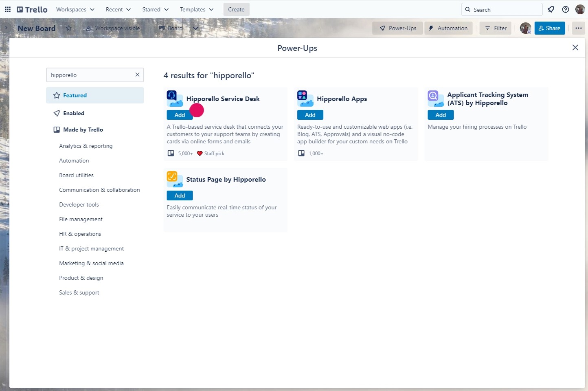Image resolution: width=588 pixels, height=391 pixels.
Task: Click the Create button
Action: click(x=236, y=9)
